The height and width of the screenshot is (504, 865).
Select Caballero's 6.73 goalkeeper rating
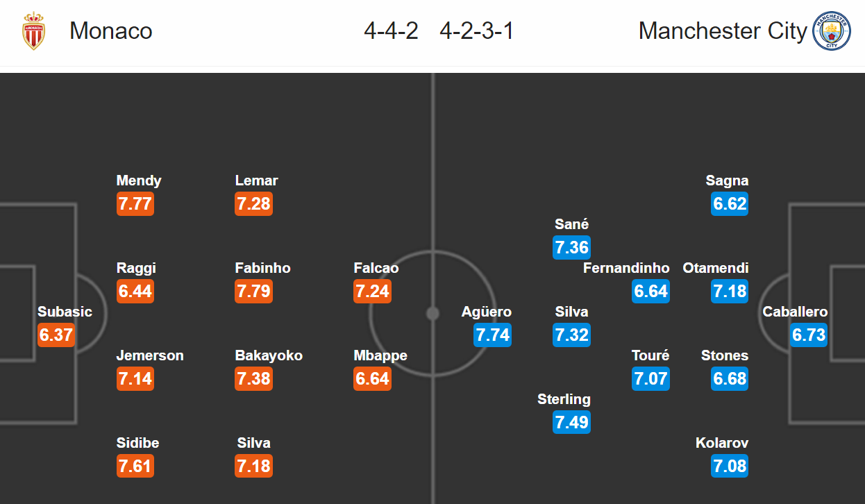pyautogui.click(x=809, y=335)
